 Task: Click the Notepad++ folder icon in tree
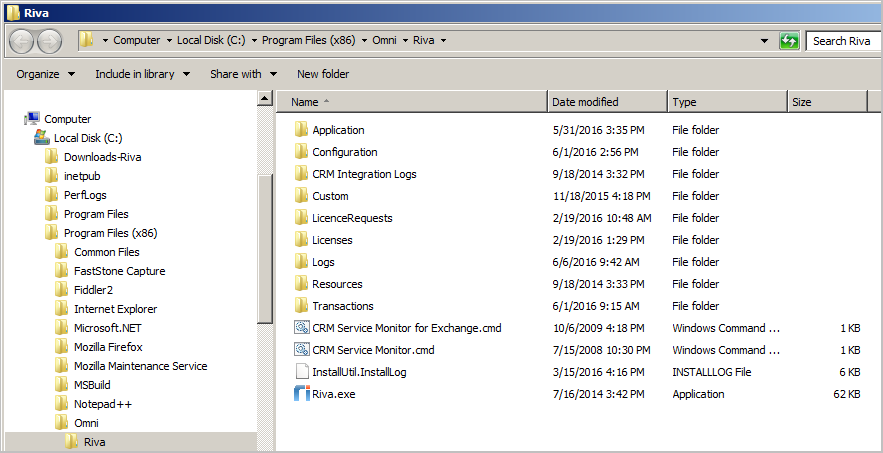61,404
